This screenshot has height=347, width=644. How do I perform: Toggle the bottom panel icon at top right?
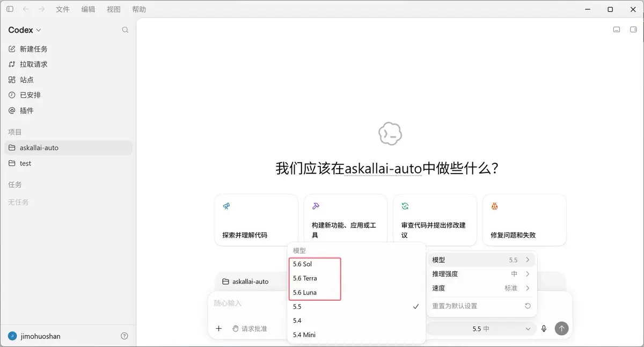[x=617, y=30]
